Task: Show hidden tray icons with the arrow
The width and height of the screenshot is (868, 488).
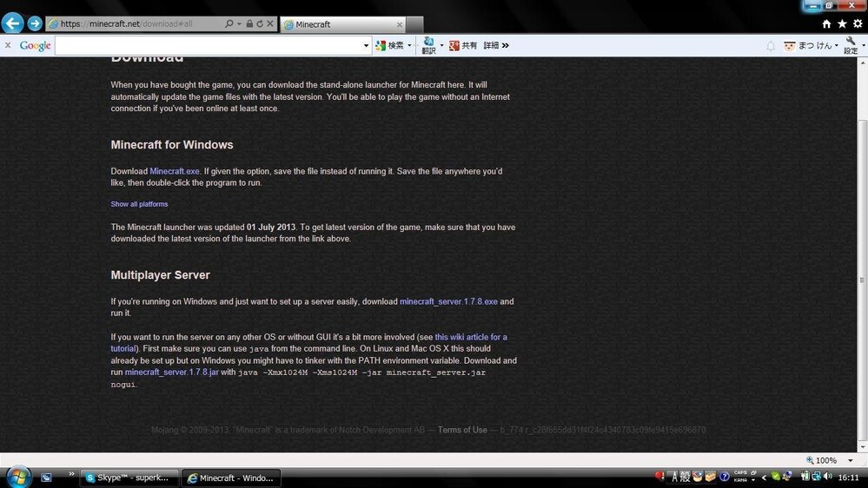Action: [764, 477]
